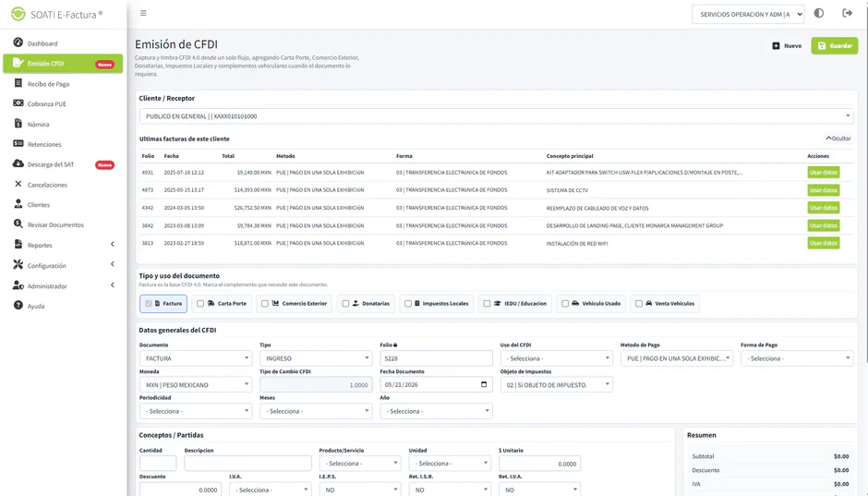
Task: Click the Cobranza PUE money icon
Action: pyautogui.click(x=18, y=103)
